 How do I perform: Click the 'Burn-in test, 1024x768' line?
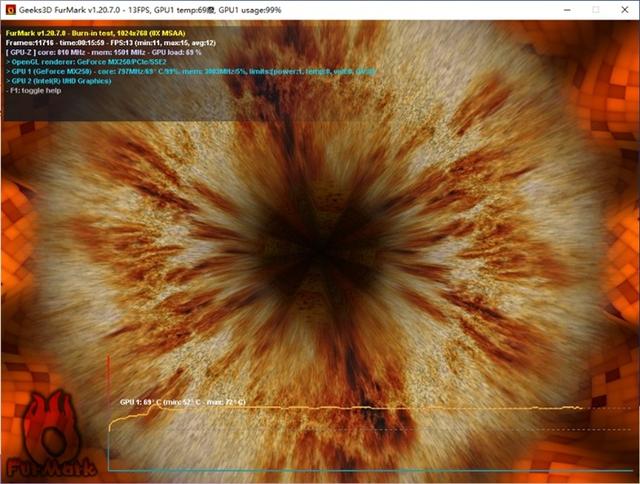pos(96,33)
